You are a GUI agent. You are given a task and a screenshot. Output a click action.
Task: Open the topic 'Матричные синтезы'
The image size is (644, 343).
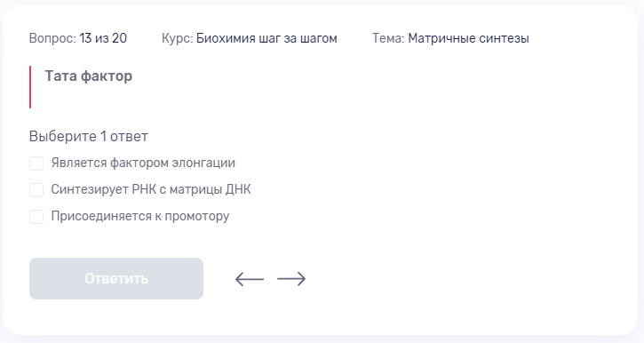tap(468, 38)
